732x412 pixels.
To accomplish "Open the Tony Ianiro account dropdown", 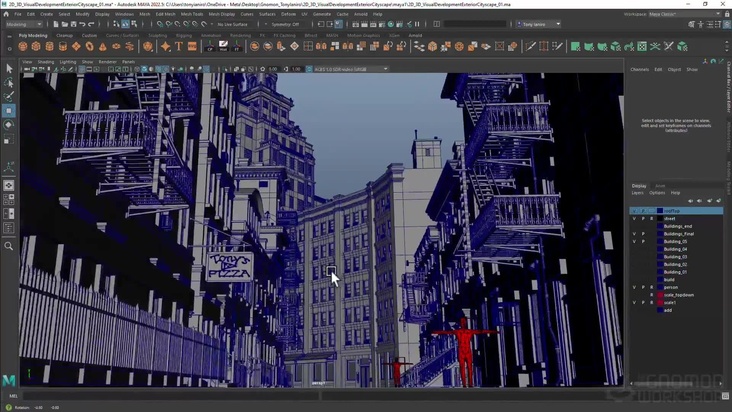I will pos(538,24).
